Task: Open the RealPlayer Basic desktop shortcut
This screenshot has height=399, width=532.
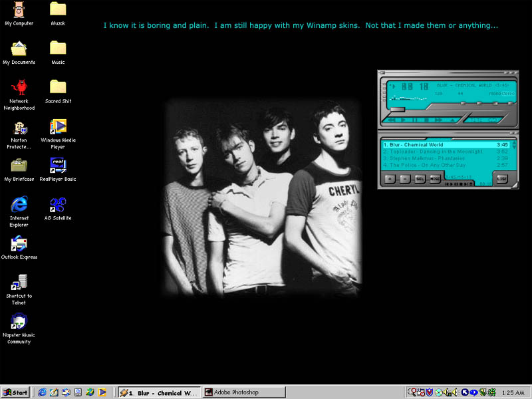Action: point(58,165)
